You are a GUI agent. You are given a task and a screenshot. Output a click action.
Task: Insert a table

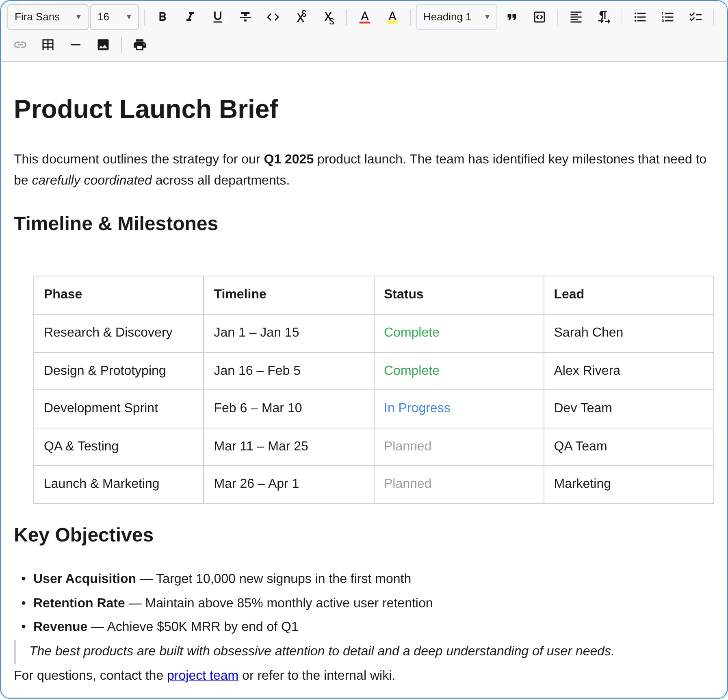pyautogui.click(x=48, y=45)
